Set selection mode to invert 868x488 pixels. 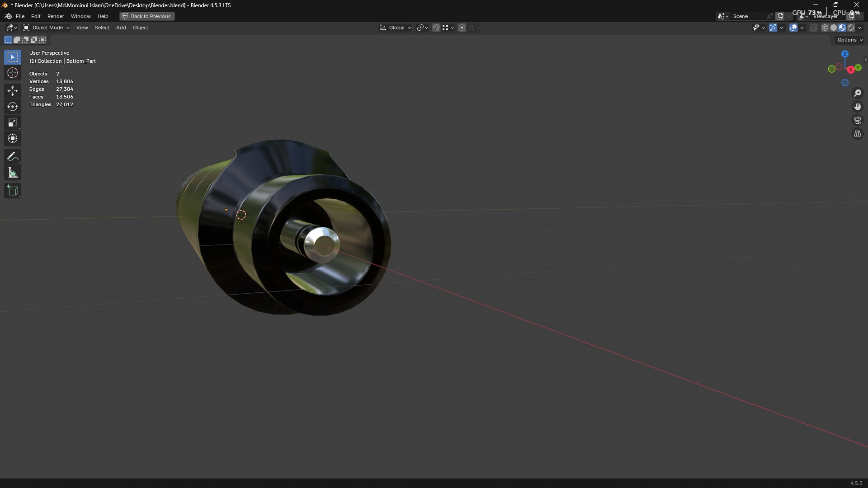coord(34,40)
